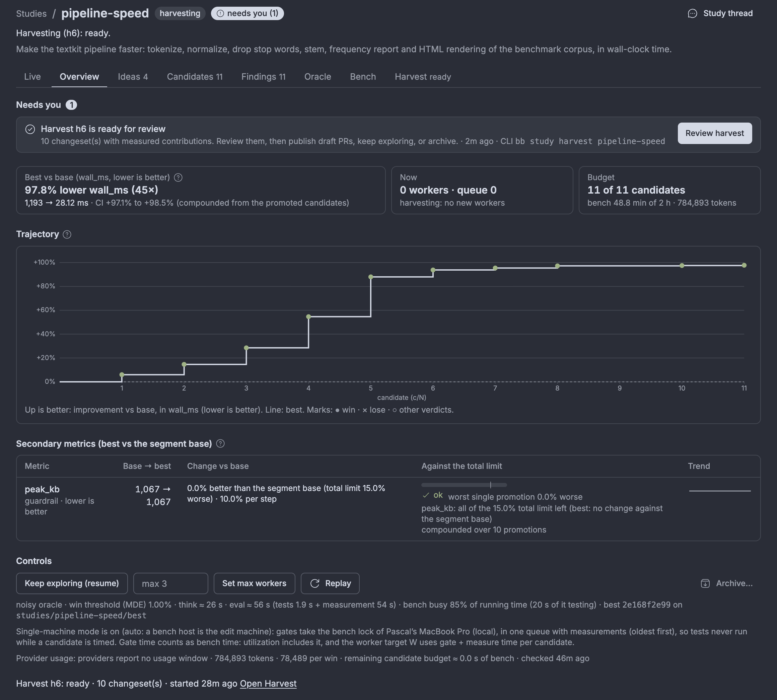Switch to the Live tab
777x700 pixels.
click(x=32, y=77)
